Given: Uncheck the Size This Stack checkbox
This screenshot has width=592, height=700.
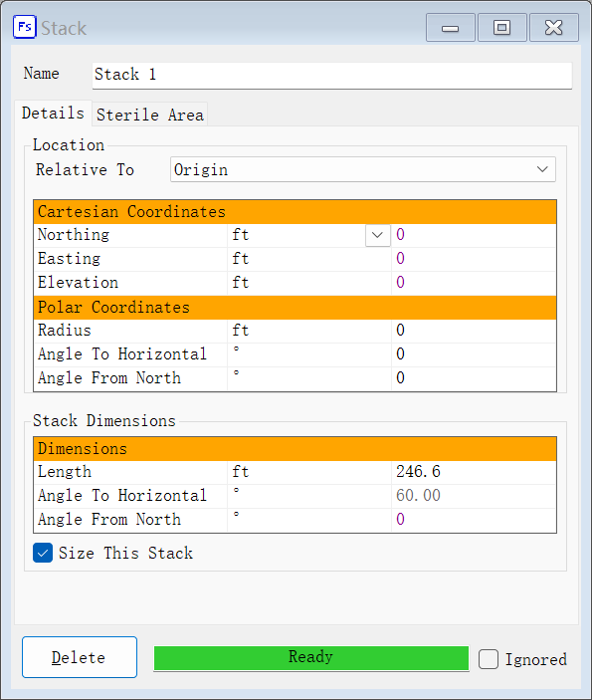Looking at the screenshot, I should pos(43,553).
